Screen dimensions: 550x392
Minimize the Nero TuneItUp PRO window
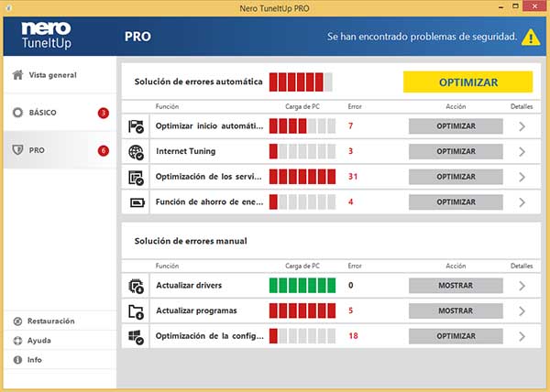500,6
